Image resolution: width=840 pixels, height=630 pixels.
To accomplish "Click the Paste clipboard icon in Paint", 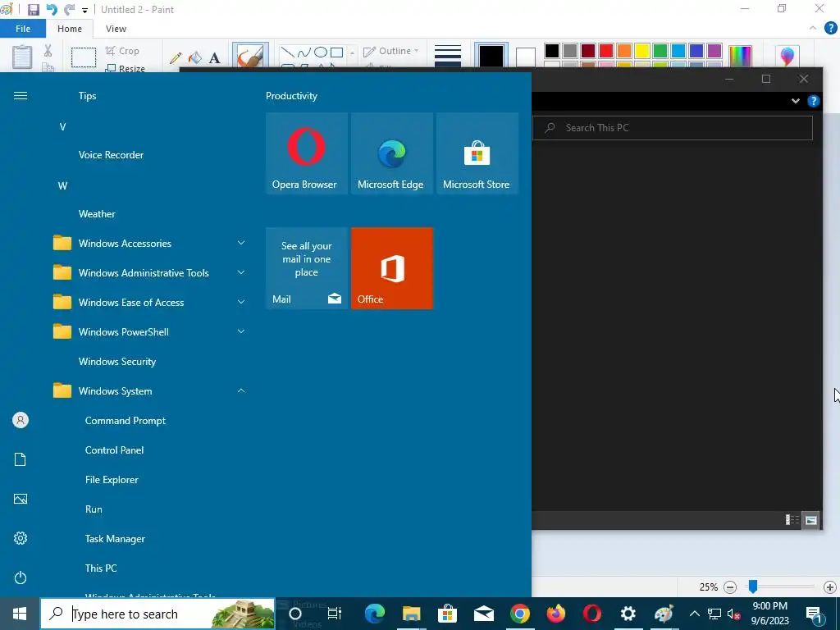I will (x=22, y=57).
